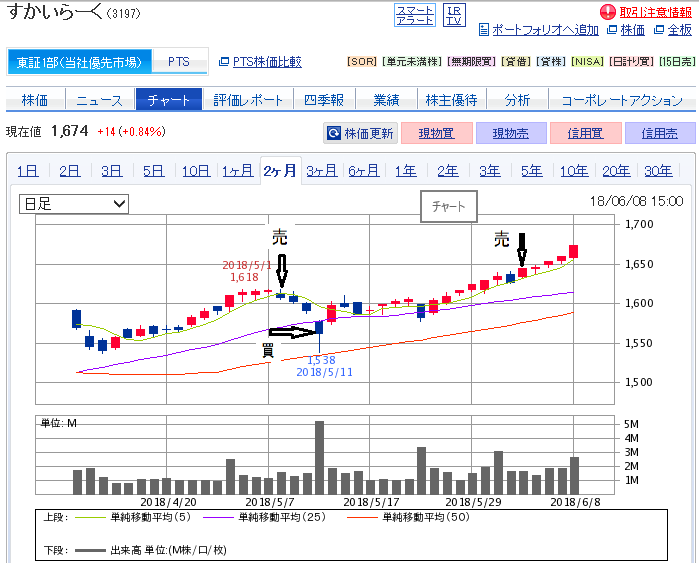Switch to the コーポレートアクション tab
The width and height of the screenshot is (699, 563).
pyautogui.click(x=622, y=99)
